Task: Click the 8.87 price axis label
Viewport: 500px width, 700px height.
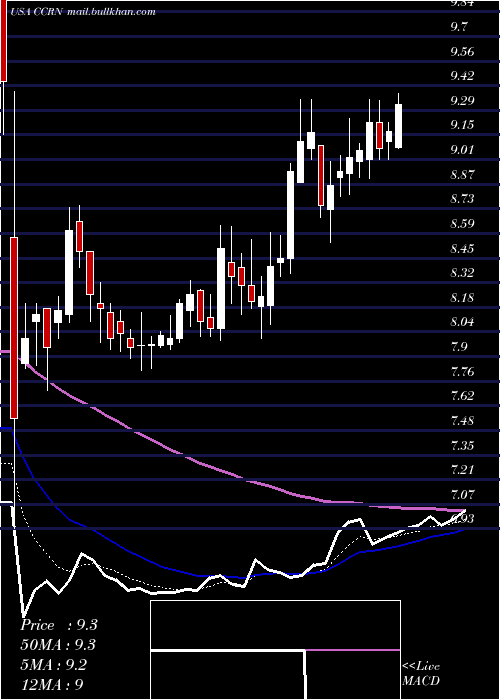Action: [x=462, y=174]
